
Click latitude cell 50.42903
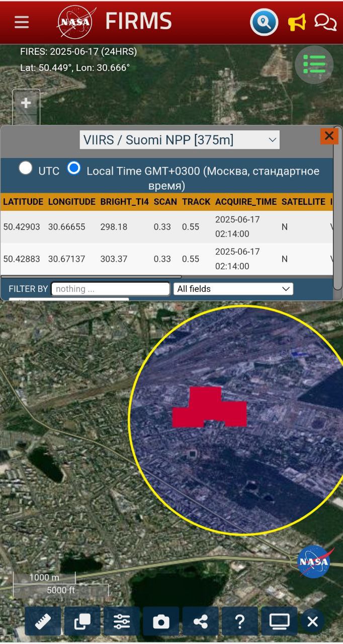pos(22,227)
